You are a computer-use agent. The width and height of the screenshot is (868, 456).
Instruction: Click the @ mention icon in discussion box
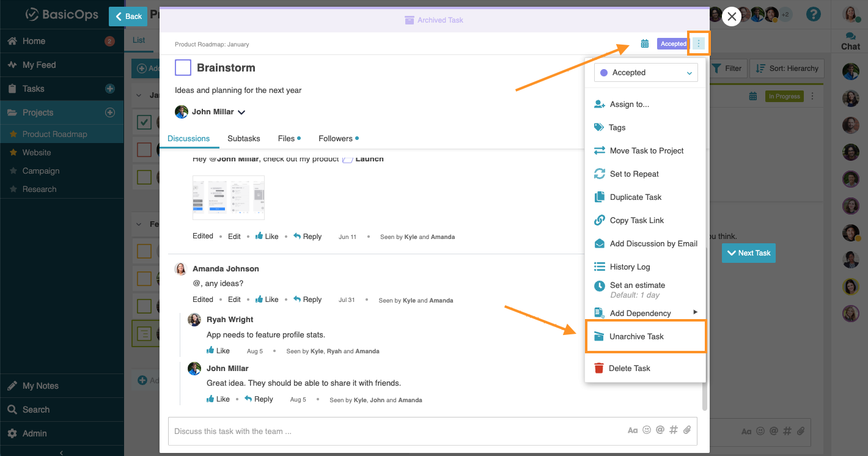(660, 430)
